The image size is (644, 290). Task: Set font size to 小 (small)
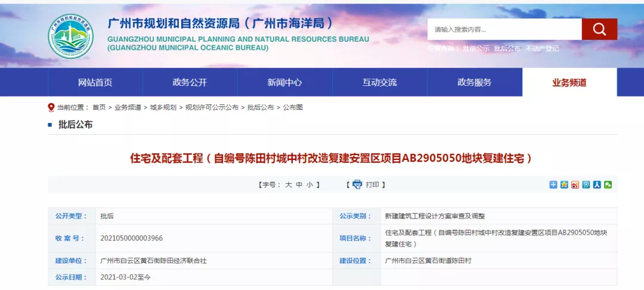309,185
